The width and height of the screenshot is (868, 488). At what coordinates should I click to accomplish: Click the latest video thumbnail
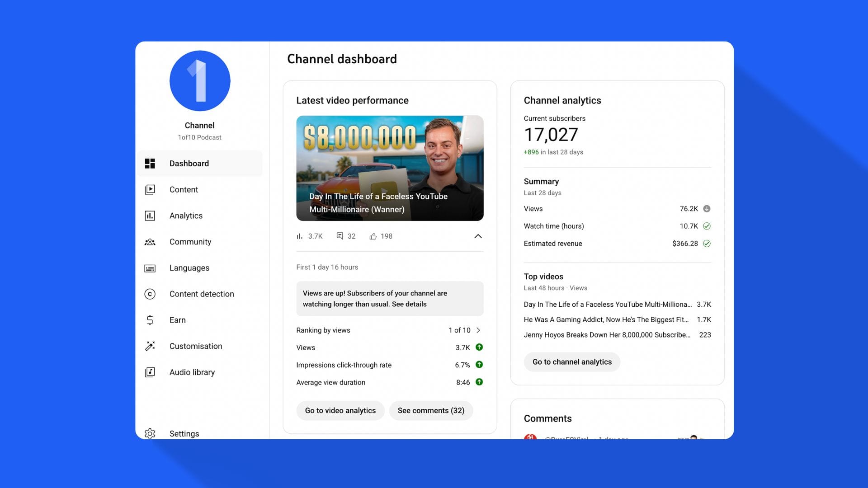click(x=390, y=168)
